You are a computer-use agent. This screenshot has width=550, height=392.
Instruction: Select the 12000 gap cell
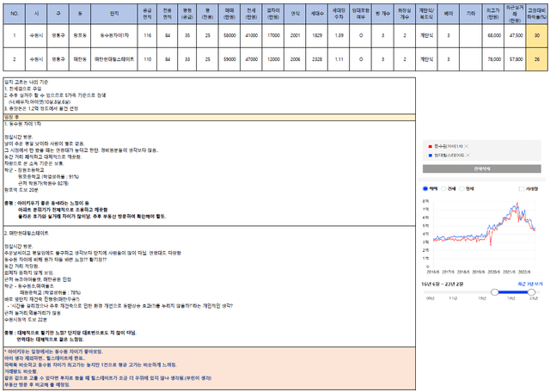coord(273,59)
